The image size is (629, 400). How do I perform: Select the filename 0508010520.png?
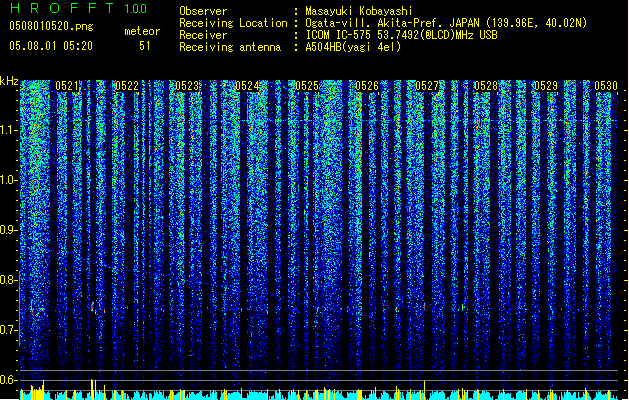(x=51, y=26)
